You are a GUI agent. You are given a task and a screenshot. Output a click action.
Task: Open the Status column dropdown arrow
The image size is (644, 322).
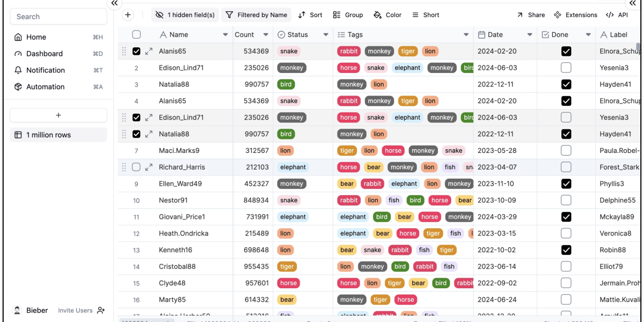[x=326, y=35]
